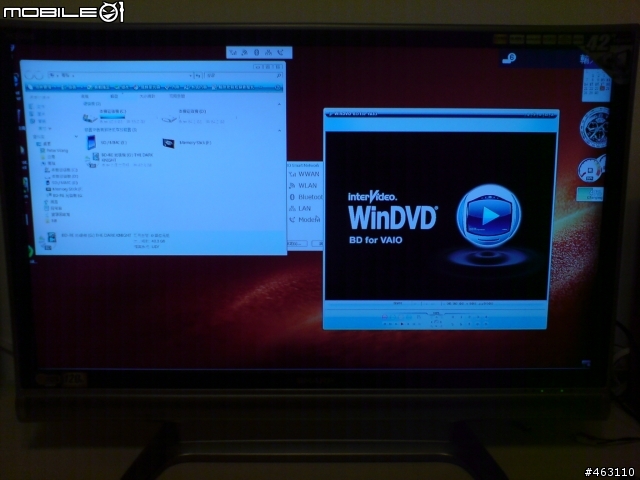This screenshot has width=640, height=480.
Task: Open the calendar gadget in the sidebar
Action: (x=596, y=85)
